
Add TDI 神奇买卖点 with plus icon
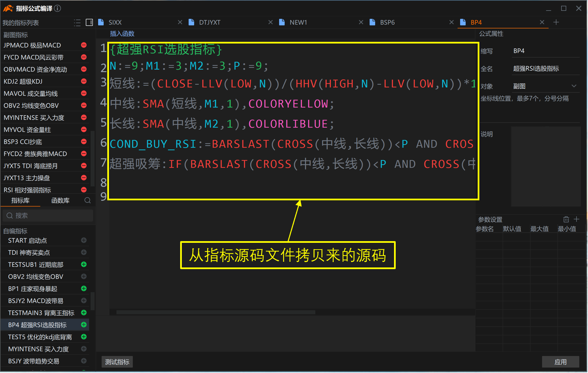[x=84, y=253]
